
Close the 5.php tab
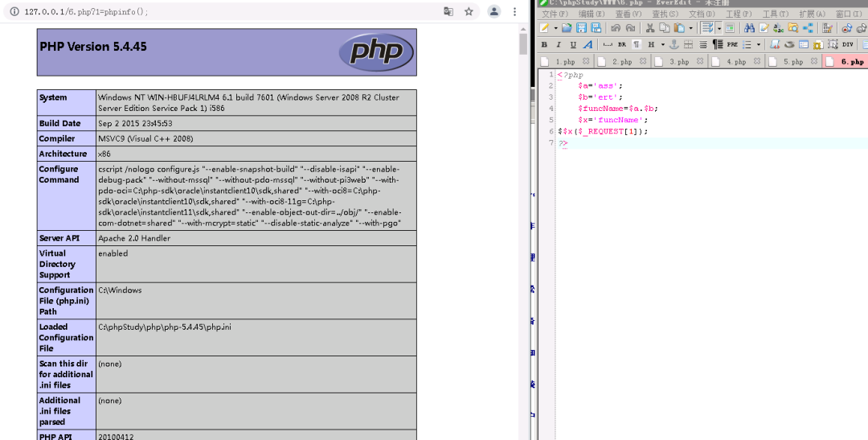[813, 61]
